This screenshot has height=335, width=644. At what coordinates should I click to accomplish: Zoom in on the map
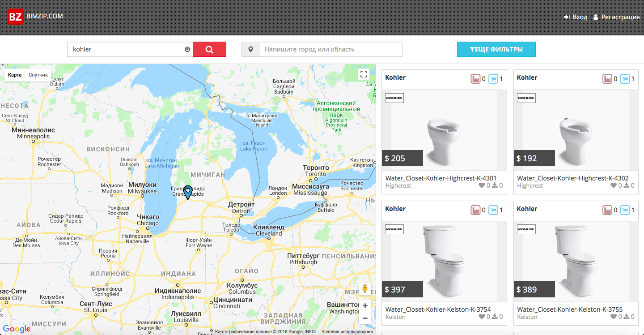(x=365, y=305)
